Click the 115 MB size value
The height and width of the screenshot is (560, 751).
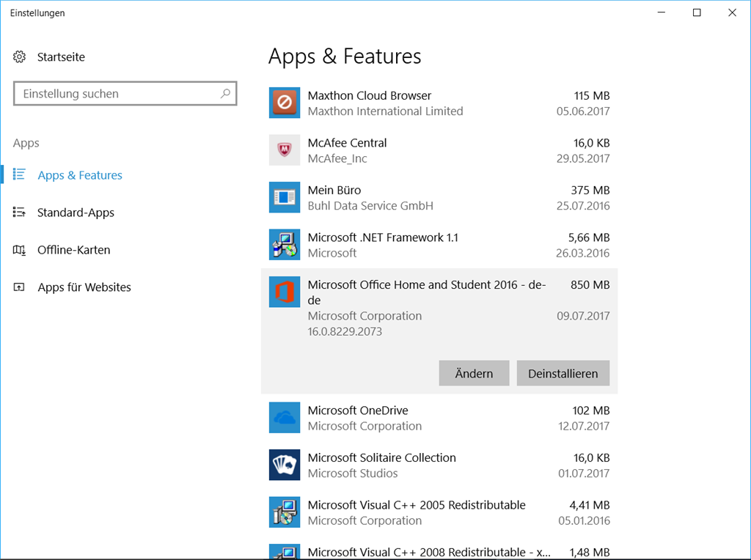point(592,96)
